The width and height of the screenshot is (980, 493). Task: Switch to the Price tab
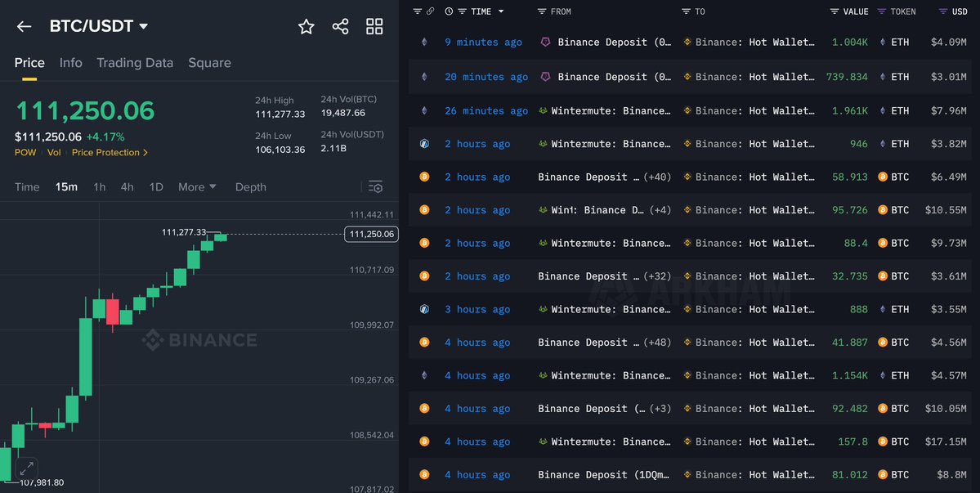(29, 62)
